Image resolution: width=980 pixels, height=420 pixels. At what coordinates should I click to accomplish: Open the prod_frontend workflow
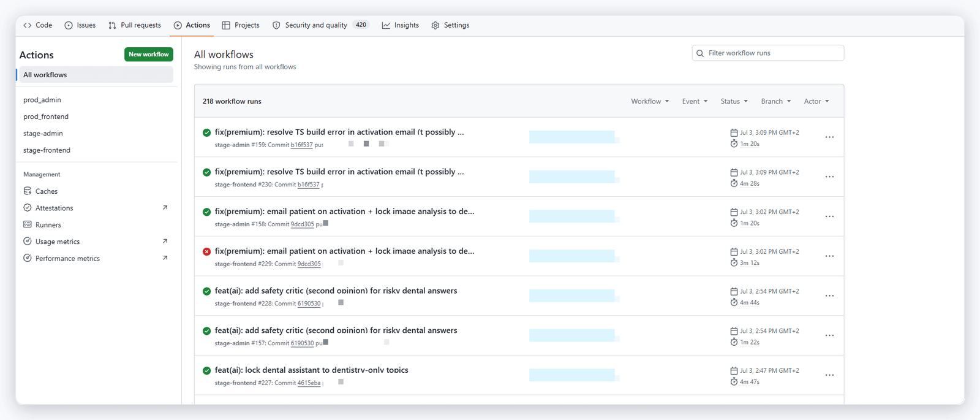coord(46,116)
